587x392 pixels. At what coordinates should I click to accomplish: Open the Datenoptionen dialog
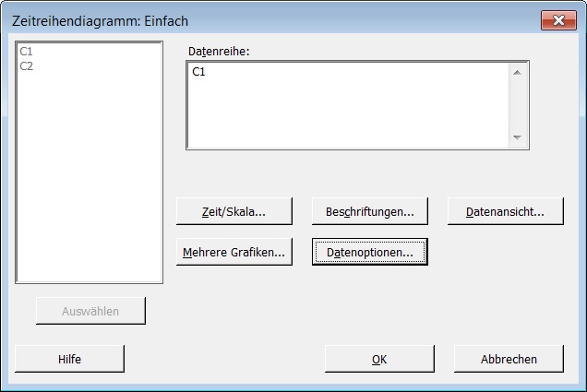point(370,252)
